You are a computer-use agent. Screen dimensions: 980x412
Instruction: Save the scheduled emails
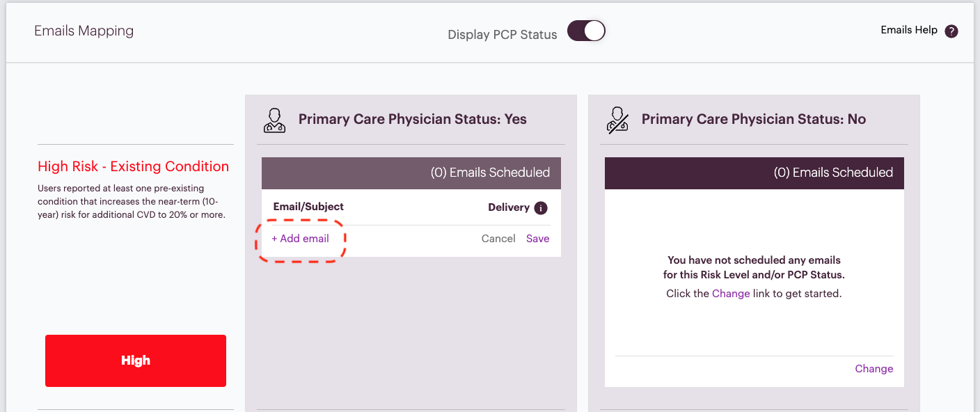(537, 239)
